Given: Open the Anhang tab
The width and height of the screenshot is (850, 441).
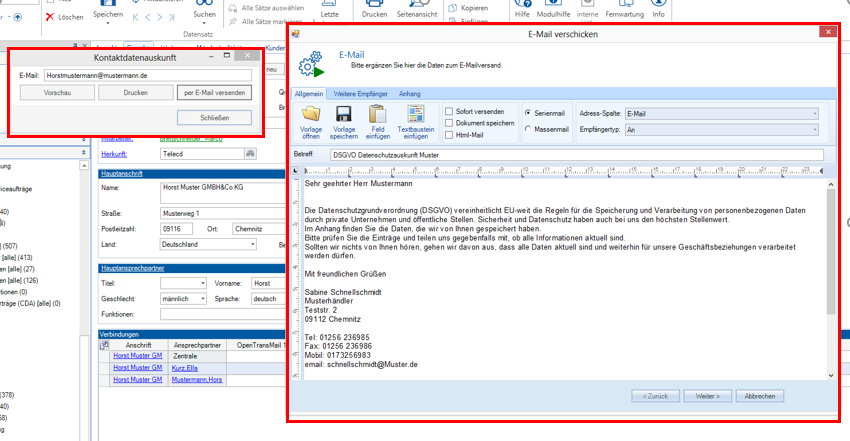Looking at the screenshot, I should click(x=410, y=93).
